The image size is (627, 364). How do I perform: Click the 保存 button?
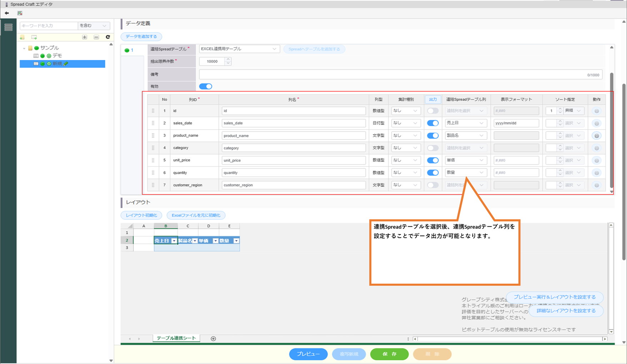[389, 354]
